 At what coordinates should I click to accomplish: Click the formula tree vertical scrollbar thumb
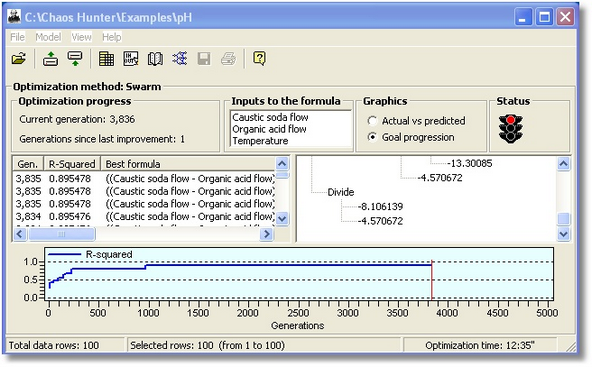pyautogui.click(x=563, y=219)
